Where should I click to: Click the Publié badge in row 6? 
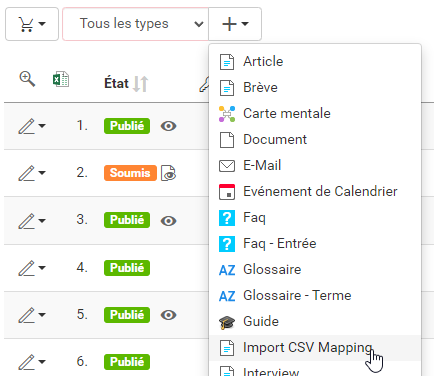[127, 362]
